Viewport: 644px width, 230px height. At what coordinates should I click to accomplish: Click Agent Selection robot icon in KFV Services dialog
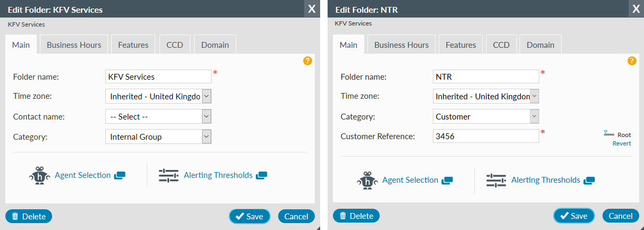[39, 175]
